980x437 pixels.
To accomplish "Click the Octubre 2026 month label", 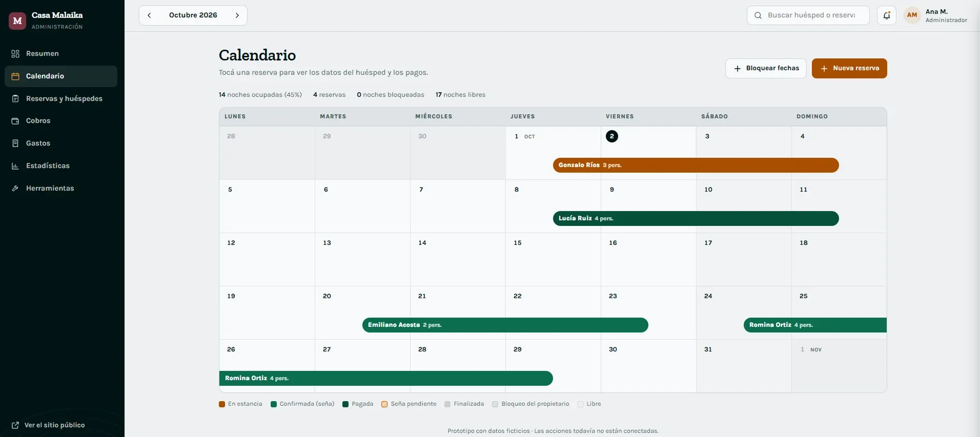I will 193,15.
